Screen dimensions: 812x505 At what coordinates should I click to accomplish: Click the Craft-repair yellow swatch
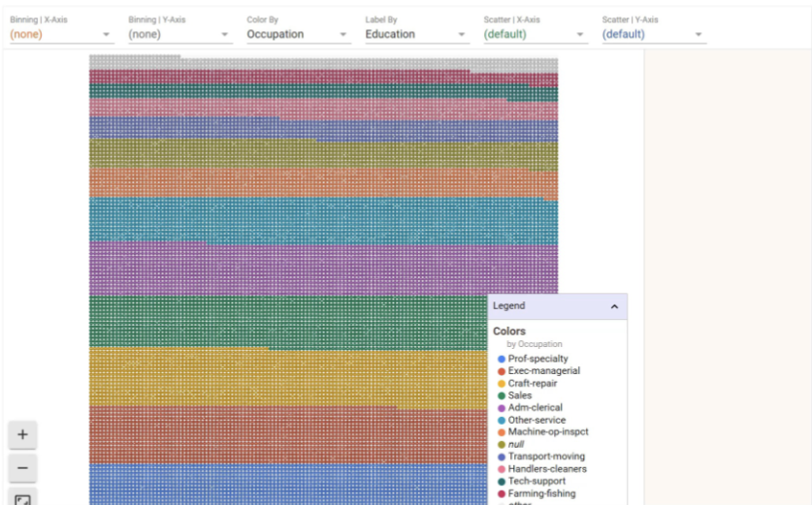pyautogui.click(x=502, y=384)
